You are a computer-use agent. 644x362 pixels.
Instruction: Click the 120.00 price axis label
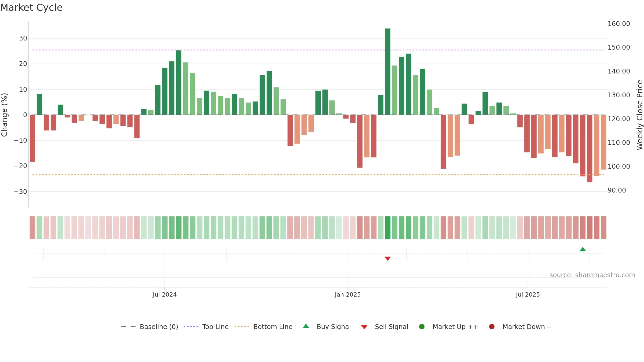(619, 119)
